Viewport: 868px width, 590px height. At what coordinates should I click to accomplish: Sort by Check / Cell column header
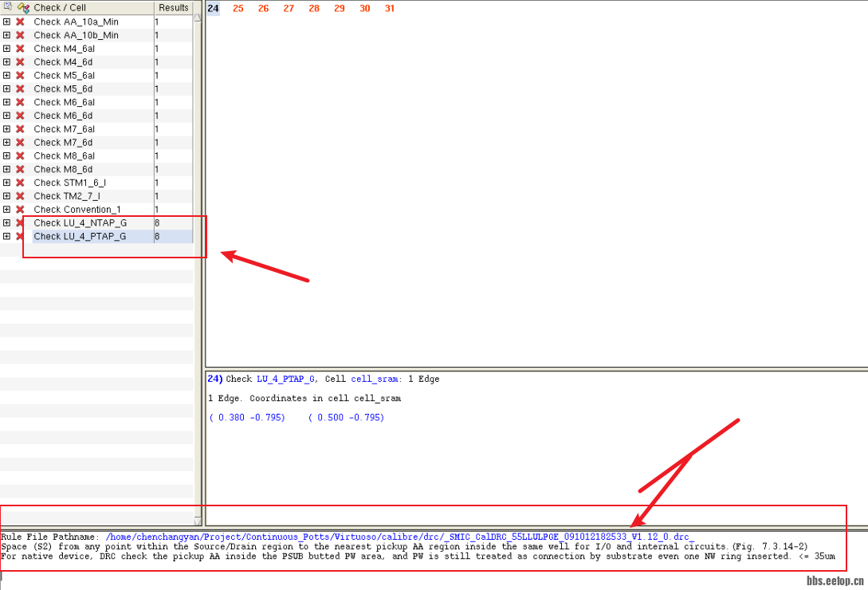(x=60, y=8)
